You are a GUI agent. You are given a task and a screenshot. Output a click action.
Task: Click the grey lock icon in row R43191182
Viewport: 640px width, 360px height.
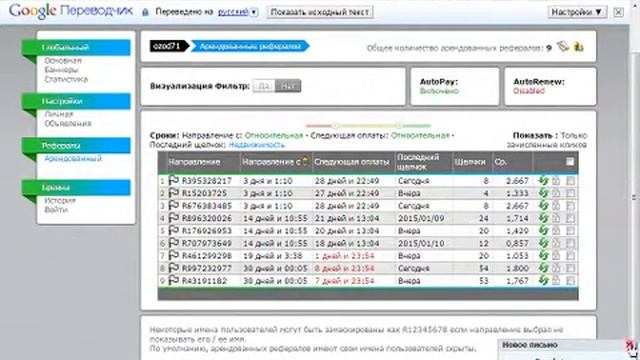coord(556,281)
